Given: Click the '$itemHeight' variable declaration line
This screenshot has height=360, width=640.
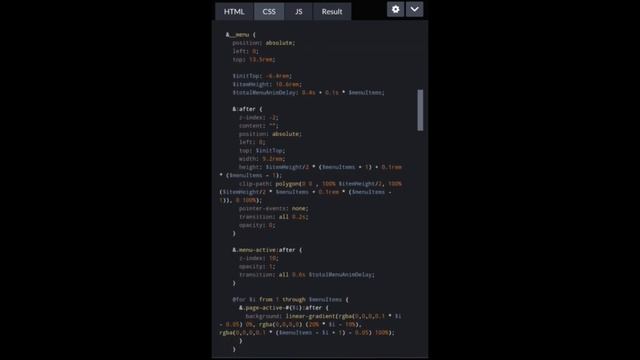Looking at the screenshot, I should coord(267,84).
